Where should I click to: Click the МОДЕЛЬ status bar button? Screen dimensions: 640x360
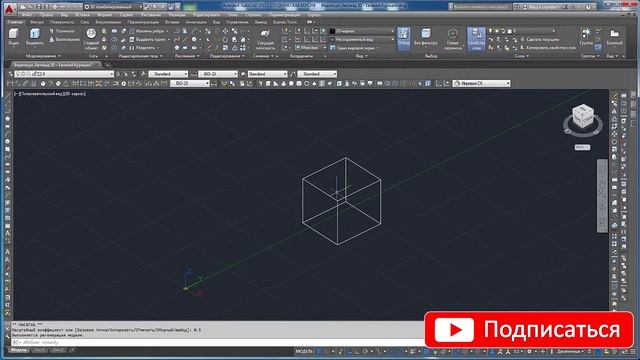(304, 351)
